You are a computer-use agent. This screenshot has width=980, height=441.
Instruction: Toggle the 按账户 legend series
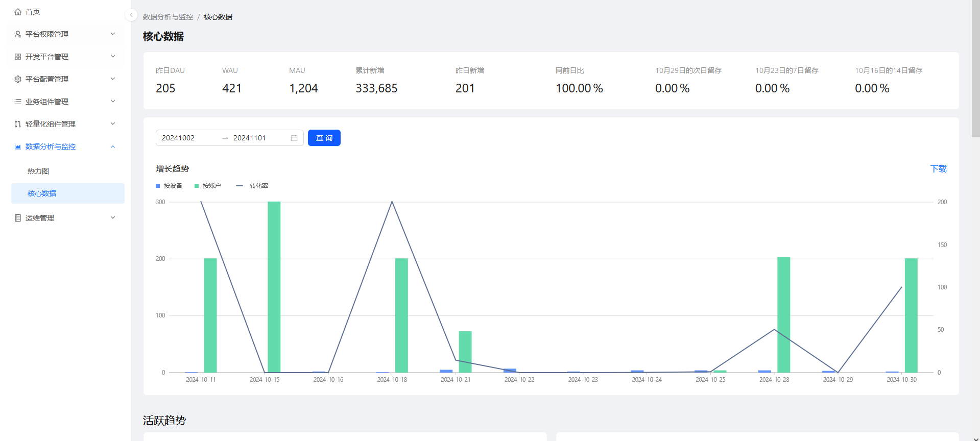click(x=208, y=186)
